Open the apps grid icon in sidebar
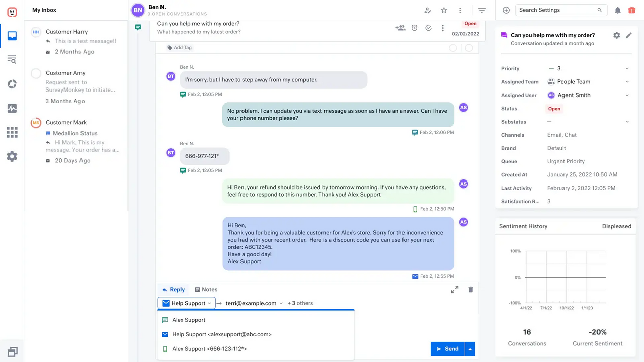The image size is (644, 362). point(12,132)
